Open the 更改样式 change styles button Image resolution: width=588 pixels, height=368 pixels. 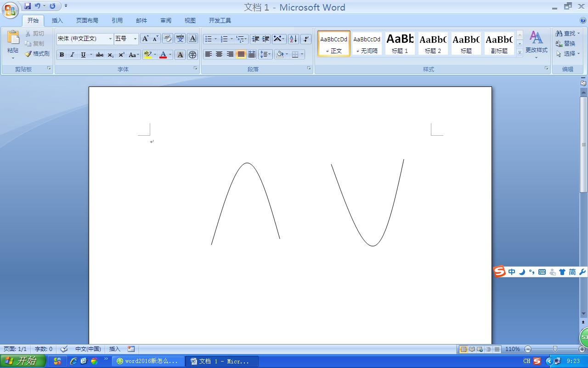(x=537, y=44)
